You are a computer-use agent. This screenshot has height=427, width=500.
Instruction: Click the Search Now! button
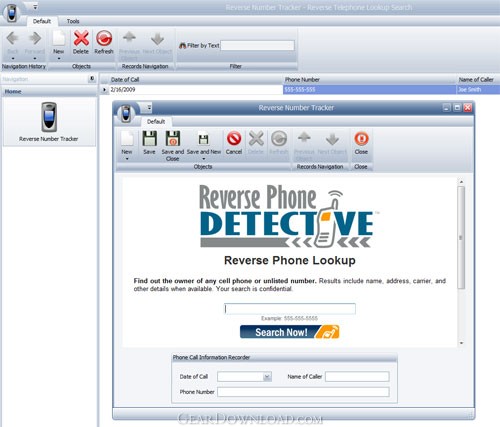pyautogui.click(x=289, y=332)
